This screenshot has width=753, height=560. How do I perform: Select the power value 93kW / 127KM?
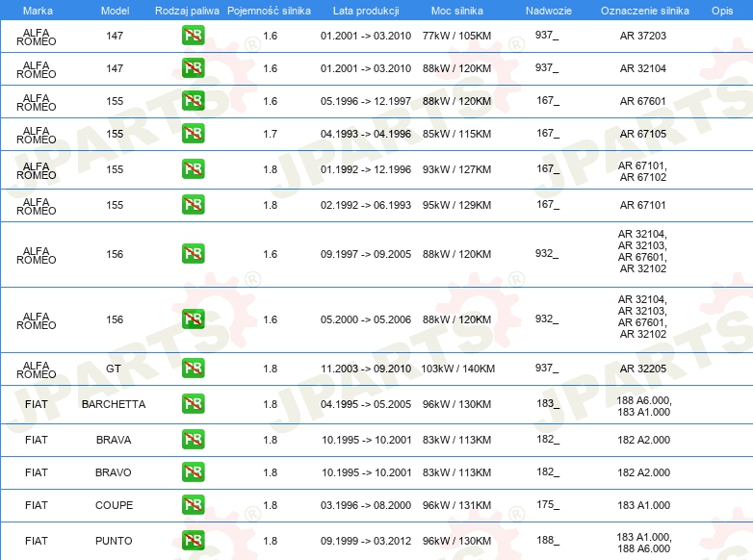coord(456,169)
